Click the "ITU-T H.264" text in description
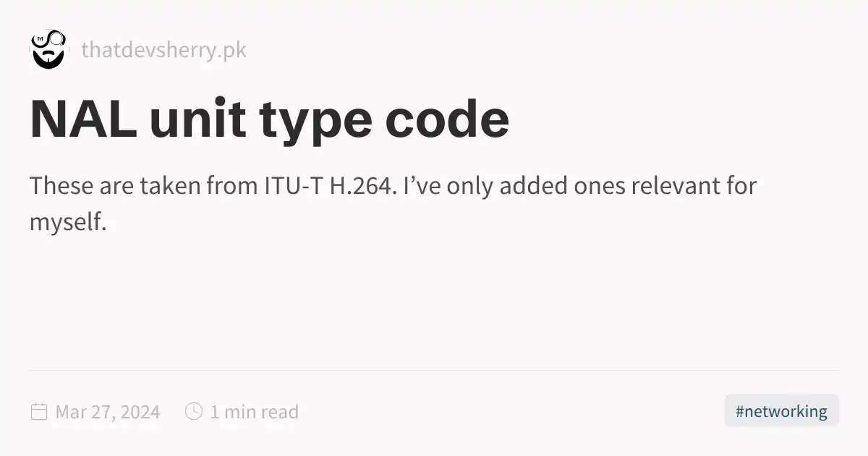Screen dimensions: 868x456 (328, 186)
